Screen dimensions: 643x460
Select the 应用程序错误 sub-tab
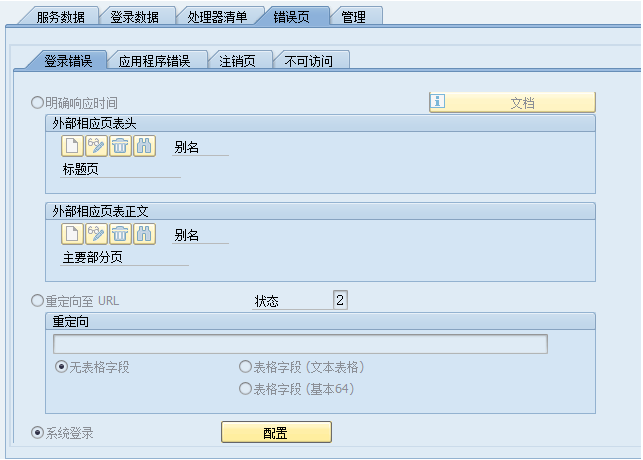pos(154,61)
